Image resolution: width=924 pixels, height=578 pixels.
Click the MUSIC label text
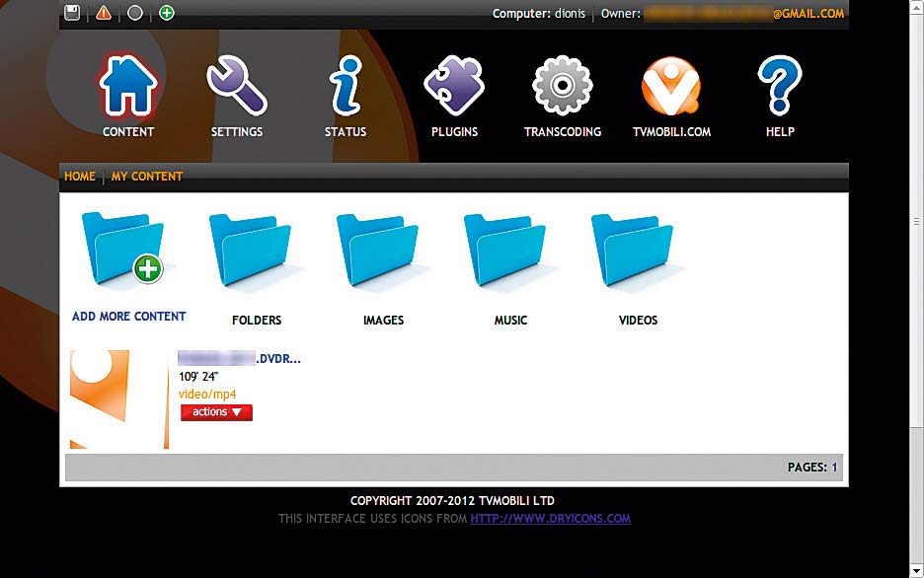510,321
